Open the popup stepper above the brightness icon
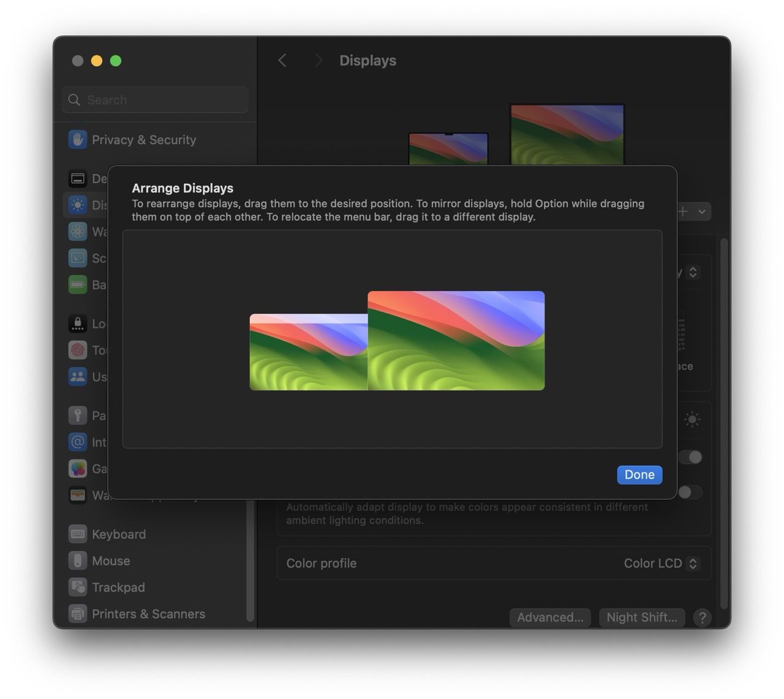 (x=693, y=272)
